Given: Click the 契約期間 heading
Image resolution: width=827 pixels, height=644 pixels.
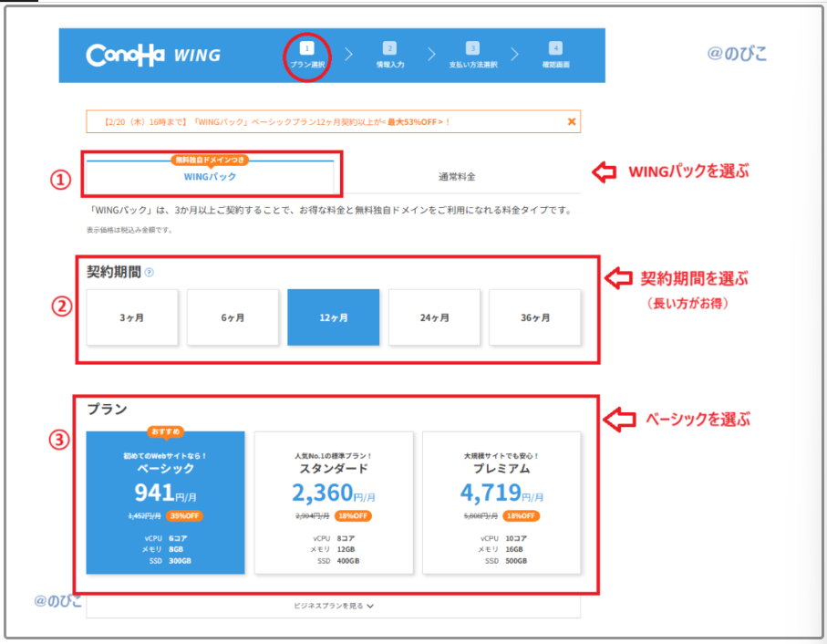Looking at the screenshot, I should (x=114, y=272).
